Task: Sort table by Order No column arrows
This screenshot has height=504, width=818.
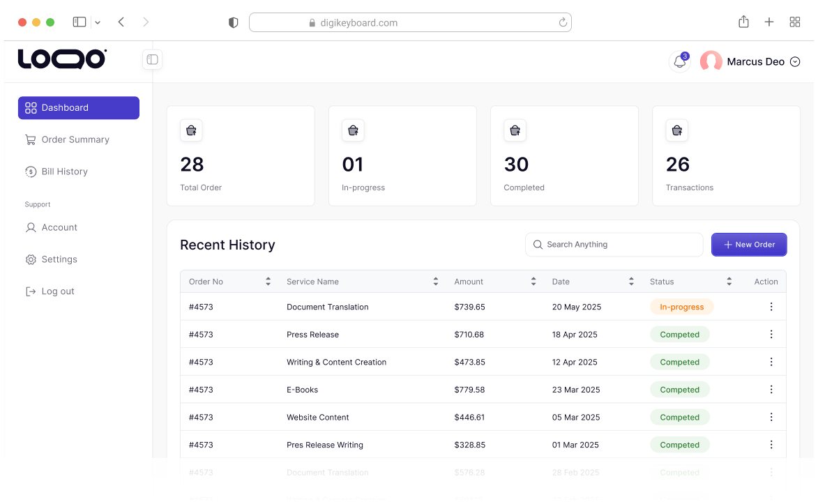Action: click(268, 282)
